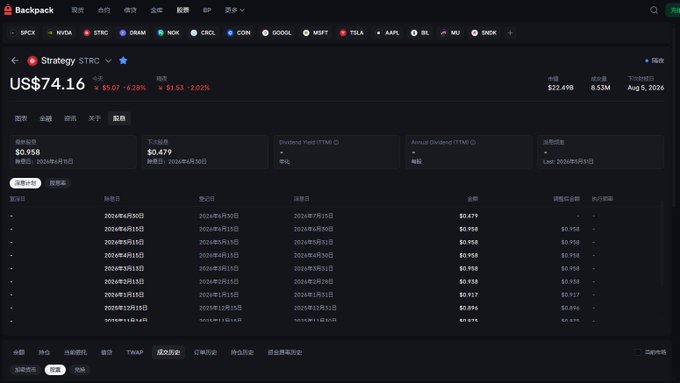Switch to the 图表 tab

click(21, 118)
